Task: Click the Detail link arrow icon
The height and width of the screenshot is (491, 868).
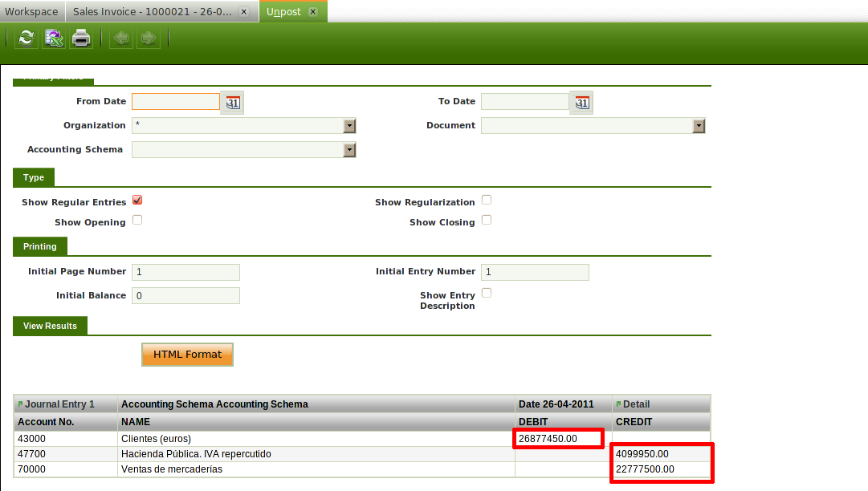Action: click(x=619, y=404)
